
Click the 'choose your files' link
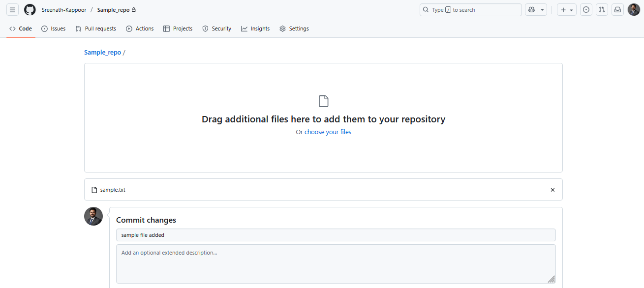tap(328, 132)
